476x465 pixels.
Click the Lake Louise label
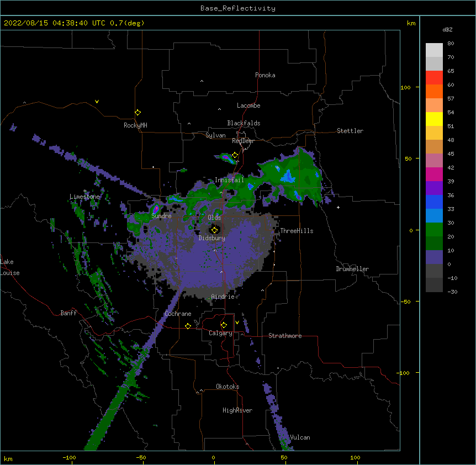coord(10,267)
